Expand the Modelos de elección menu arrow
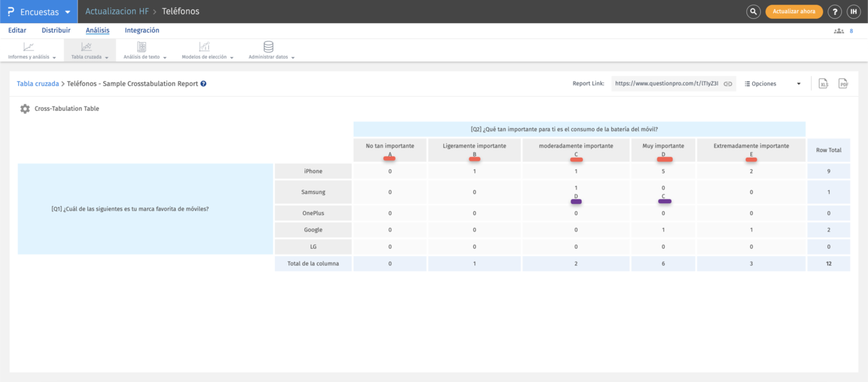Screen dimensions: 868x382 coord(231,57)
